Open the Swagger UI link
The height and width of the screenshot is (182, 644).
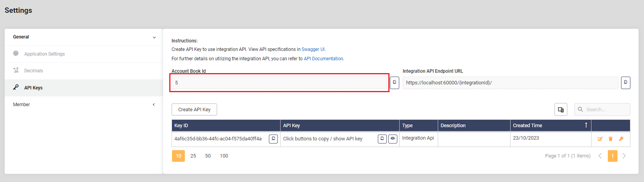(313, 49)
